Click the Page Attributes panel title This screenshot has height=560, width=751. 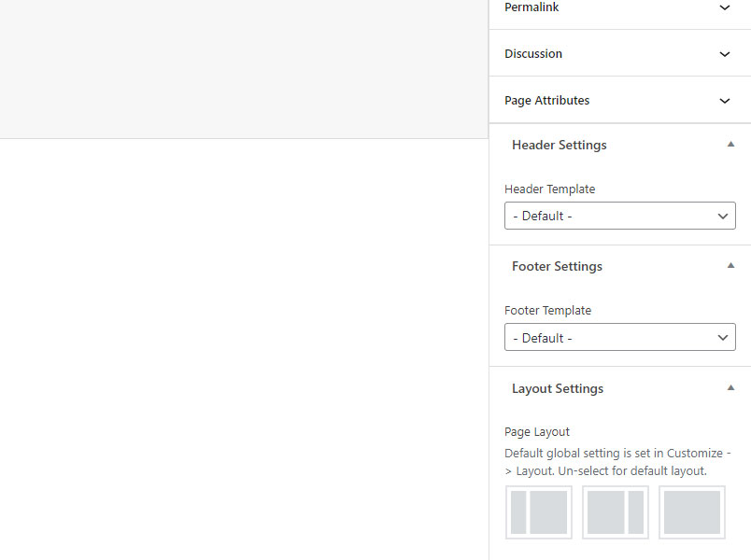546,101
